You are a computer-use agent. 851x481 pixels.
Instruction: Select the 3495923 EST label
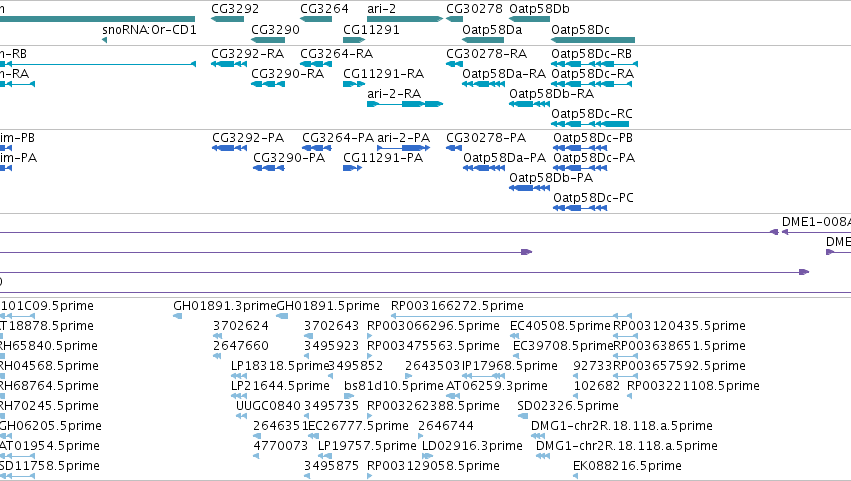[331, 346]
